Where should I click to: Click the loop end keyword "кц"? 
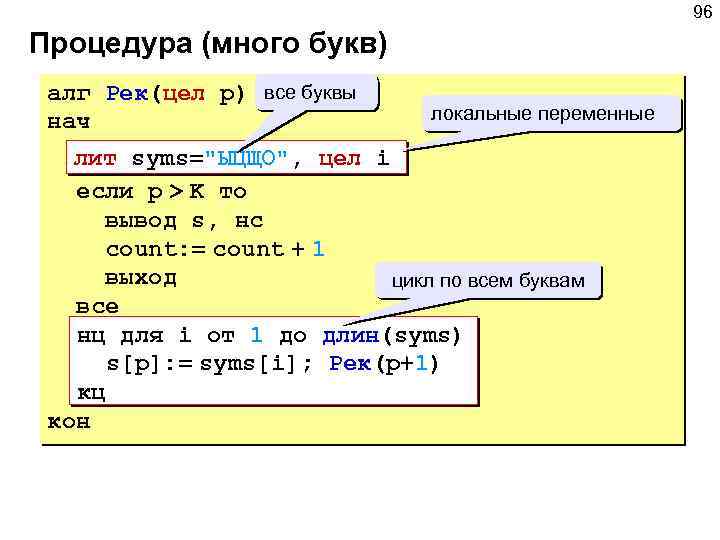coord(91,394)
